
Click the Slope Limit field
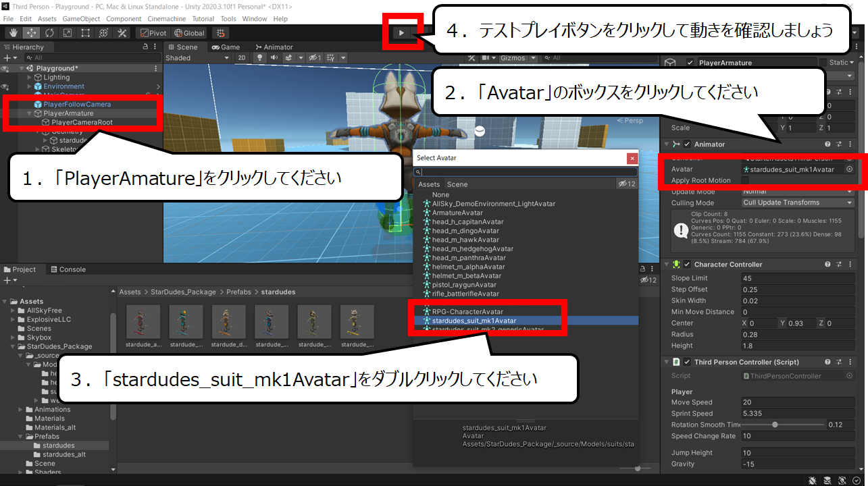point(798,278)
